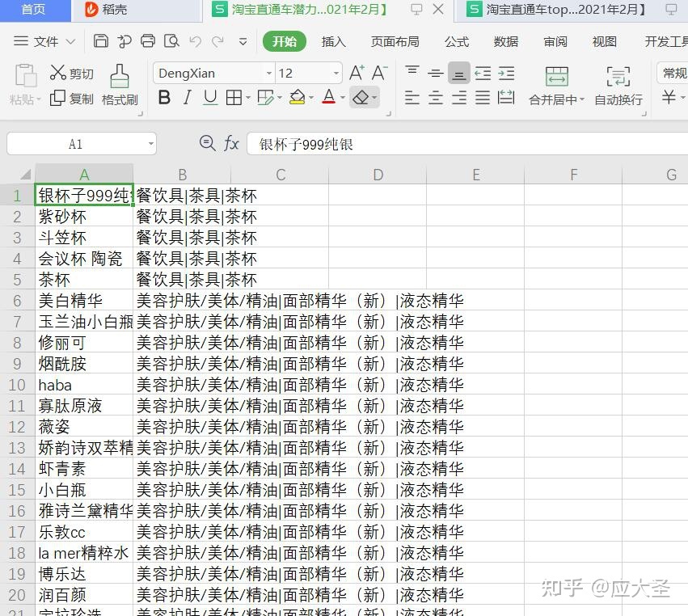Expand the fill color dropdown arrow
This screenshot has width=688, height=616.
point(311,97)
